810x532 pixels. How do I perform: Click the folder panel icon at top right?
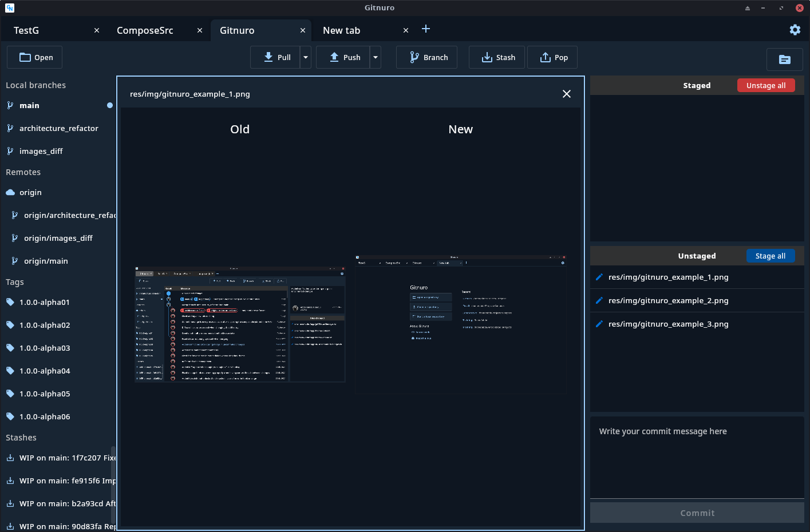click(785, 59)
